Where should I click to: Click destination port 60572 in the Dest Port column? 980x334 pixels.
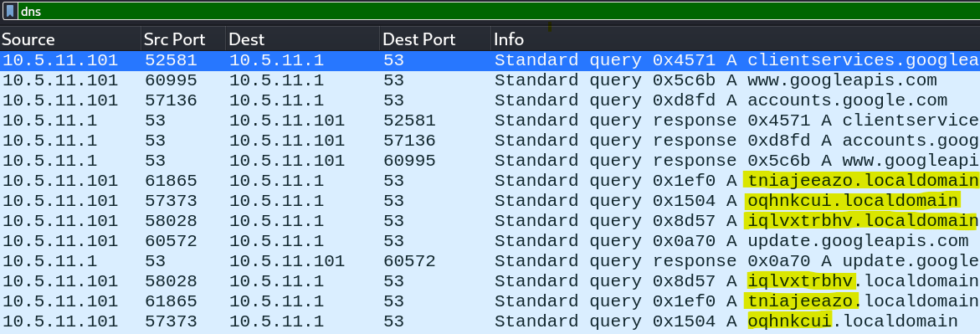point(409,261)
